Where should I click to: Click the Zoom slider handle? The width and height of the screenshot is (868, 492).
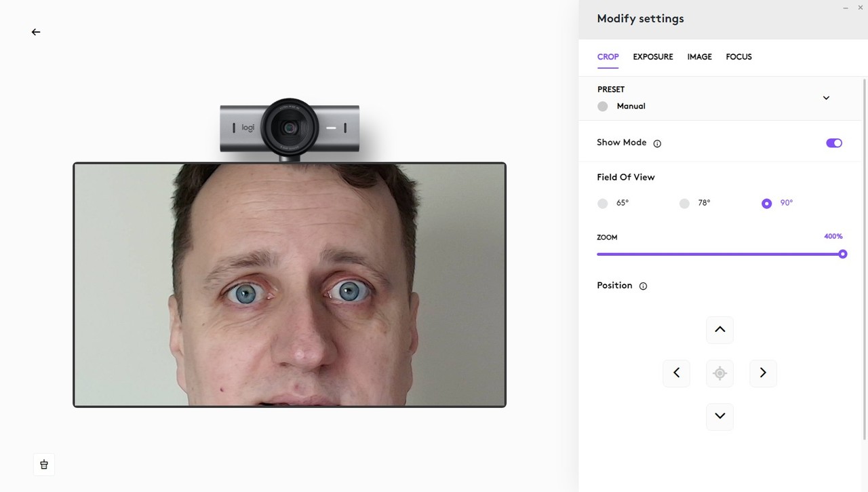[x=842, y=254]
